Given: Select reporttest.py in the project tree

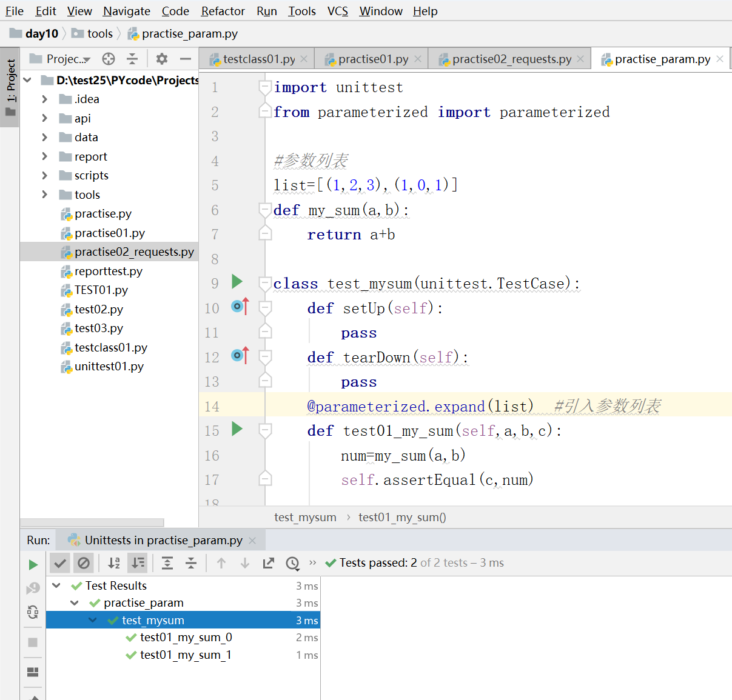Looking at the screenshot, I should pos(109,271).
